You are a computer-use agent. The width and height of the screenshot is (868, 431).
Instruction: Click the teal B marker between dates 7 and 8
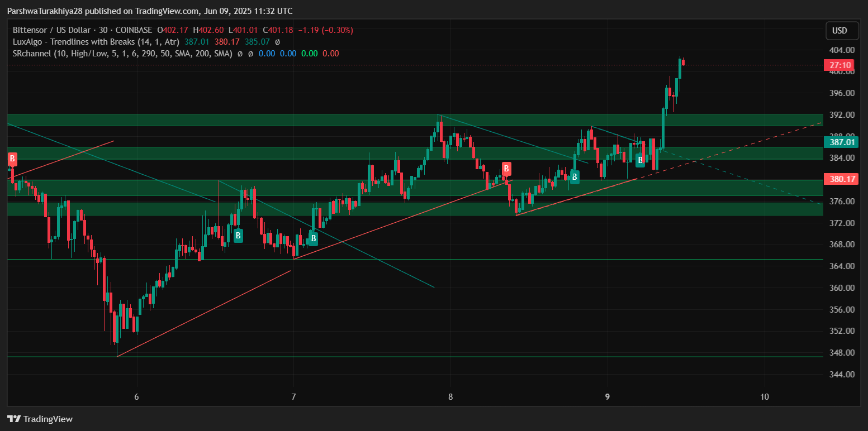314,239
